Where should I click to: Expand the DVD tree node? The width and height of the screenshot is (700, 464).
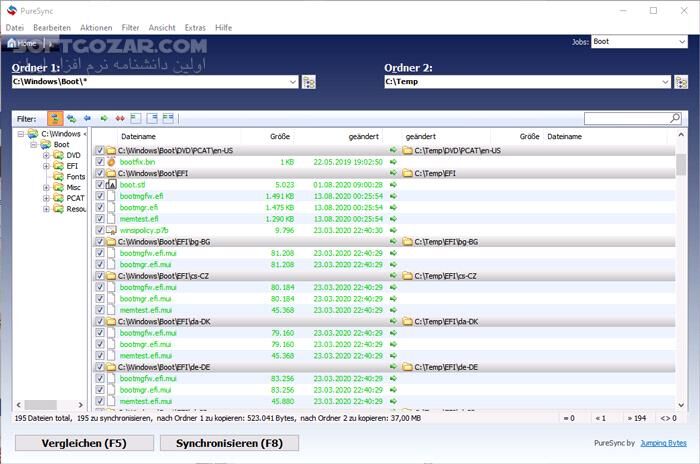click(x=46, y=155)
